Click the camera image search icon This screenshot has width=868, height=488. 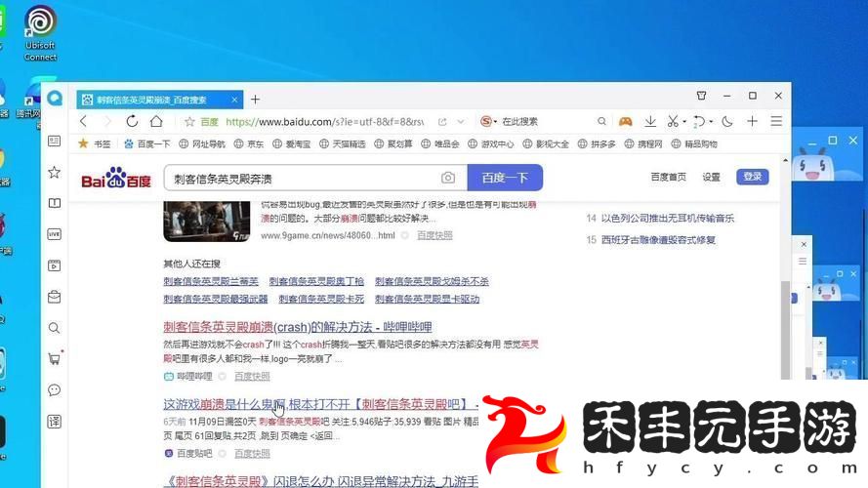pos(448,178)
